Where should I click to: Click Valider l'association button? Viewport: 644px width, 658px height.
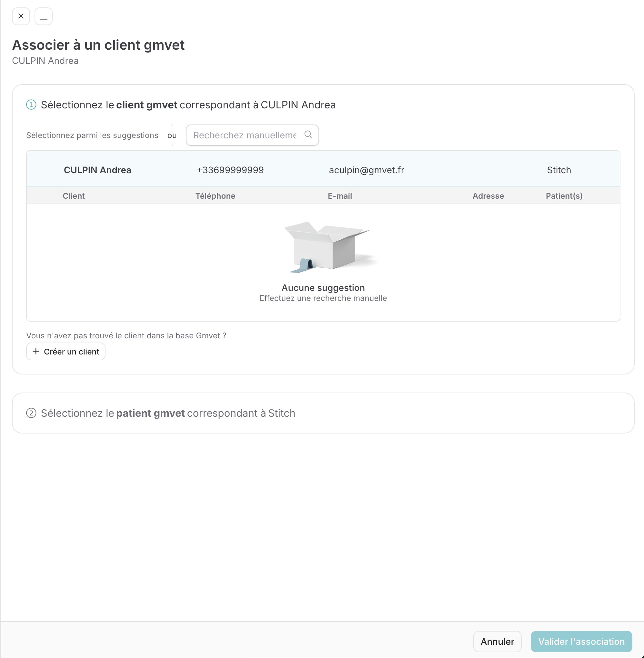coord(581,642)
